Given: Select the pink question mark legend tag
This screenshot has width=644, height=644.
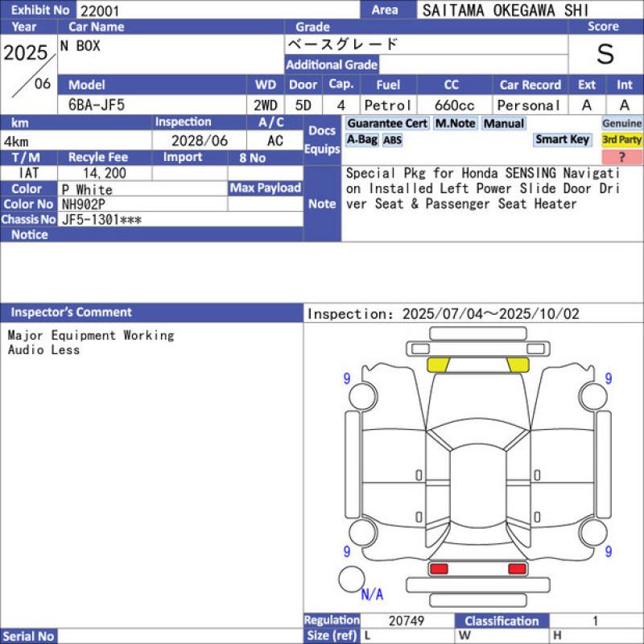Looking at the screenshot, I should 621,156.
